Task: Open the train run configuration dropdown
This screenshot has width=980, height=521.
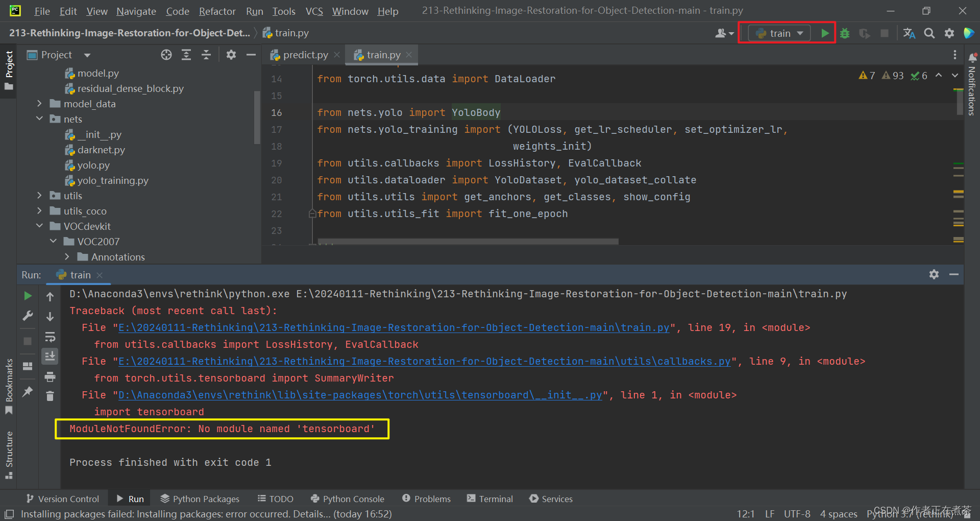Action: click(800, 33)
